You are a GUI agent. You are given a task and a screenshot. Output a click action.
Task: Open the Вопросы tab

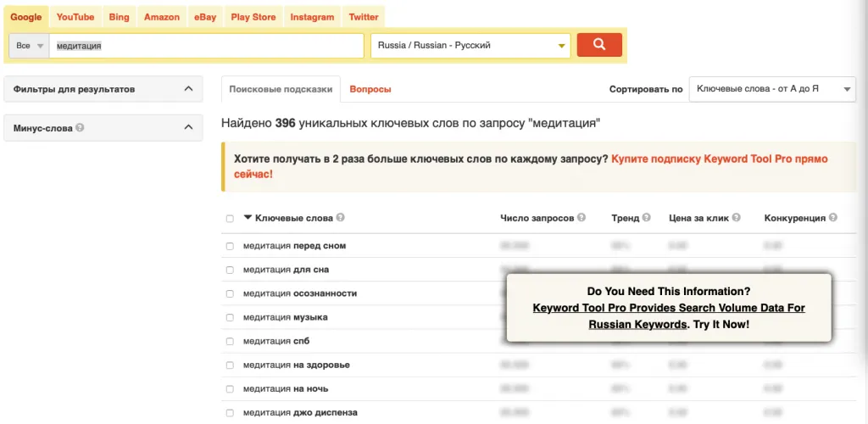(x=370, y=89)
